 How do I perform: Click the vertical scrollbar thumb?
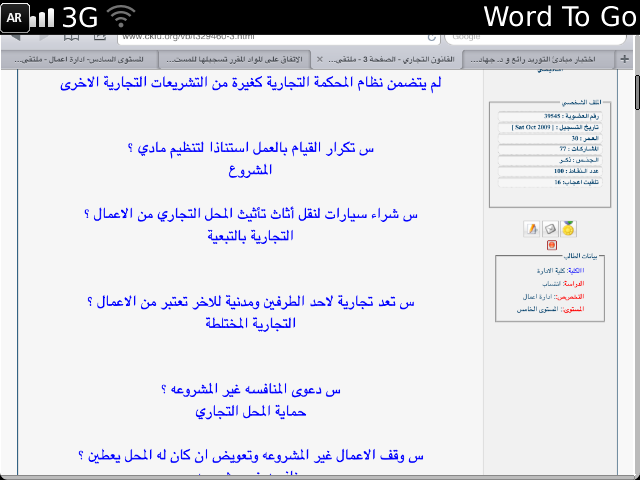tap(637, 92)
